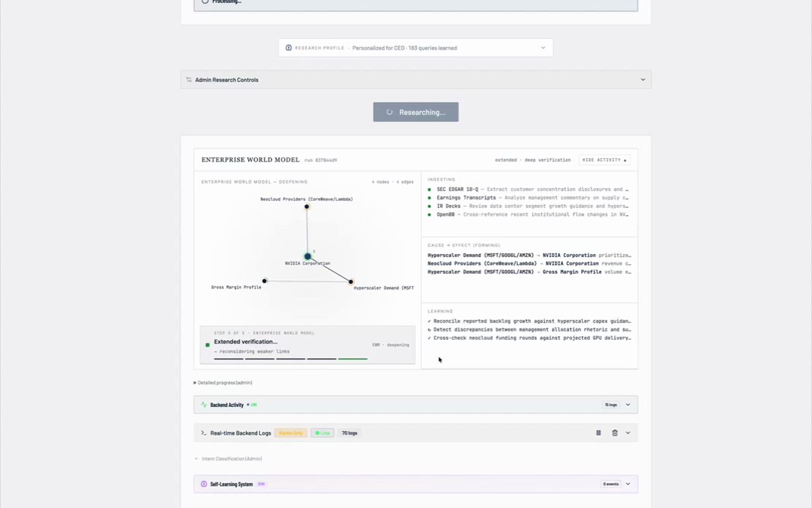The width and height of the screenshot is (812, 508).
Task: Click the Earnings Transcripts ingesting row
Action: point(528,197)
